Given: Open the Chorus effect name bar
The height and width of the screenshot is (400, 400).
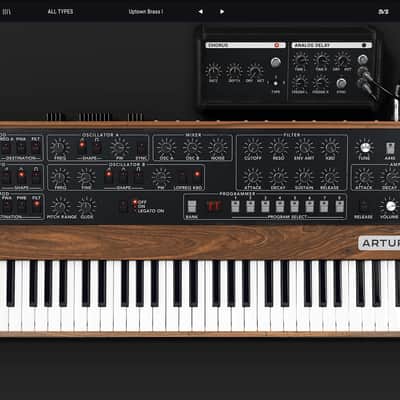Looking at the screenshot, I should 245,45.
